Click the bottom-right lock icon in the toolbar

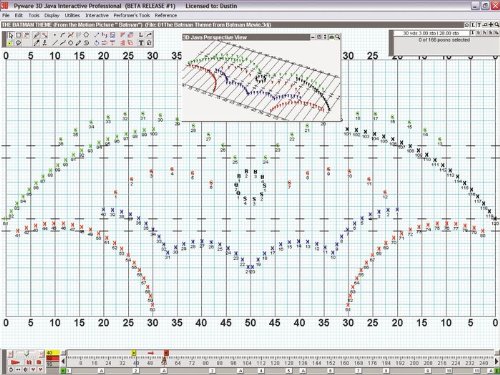click(x=149, y=43)
